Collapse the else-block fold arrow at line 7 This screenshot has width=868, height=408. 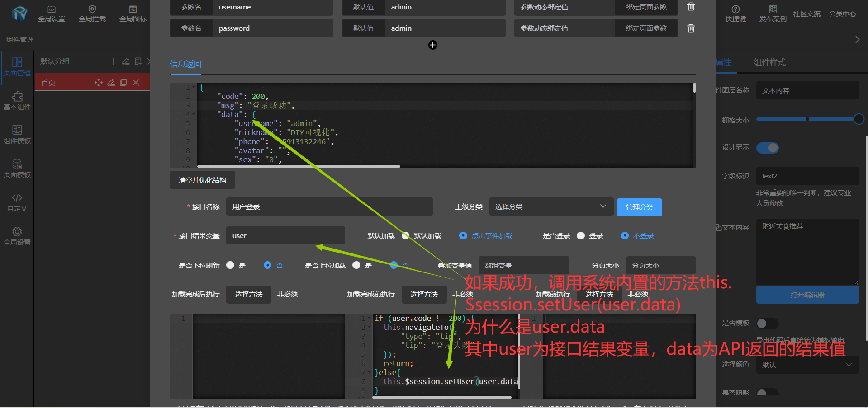(370, 372)
